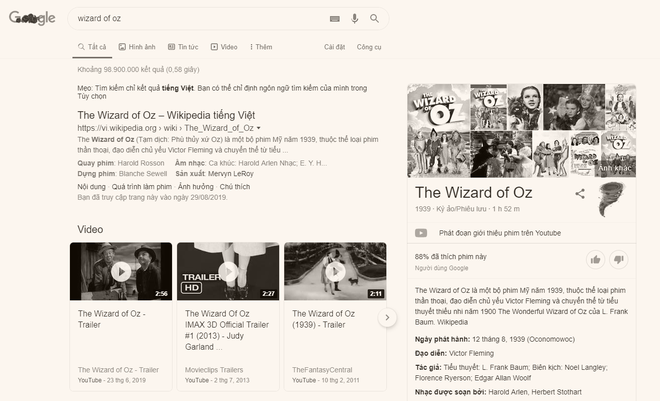The height and width of the screenshot is (401, 660).
Task: Click "Movieclips Trailers" channel name
Action: click(214, 369)
